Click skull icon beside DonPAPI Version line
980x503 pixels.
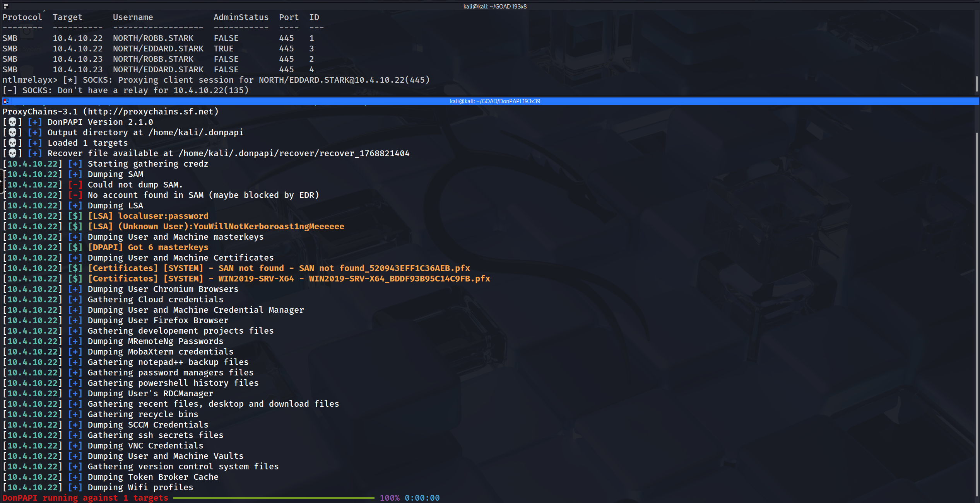pos(12,122)
